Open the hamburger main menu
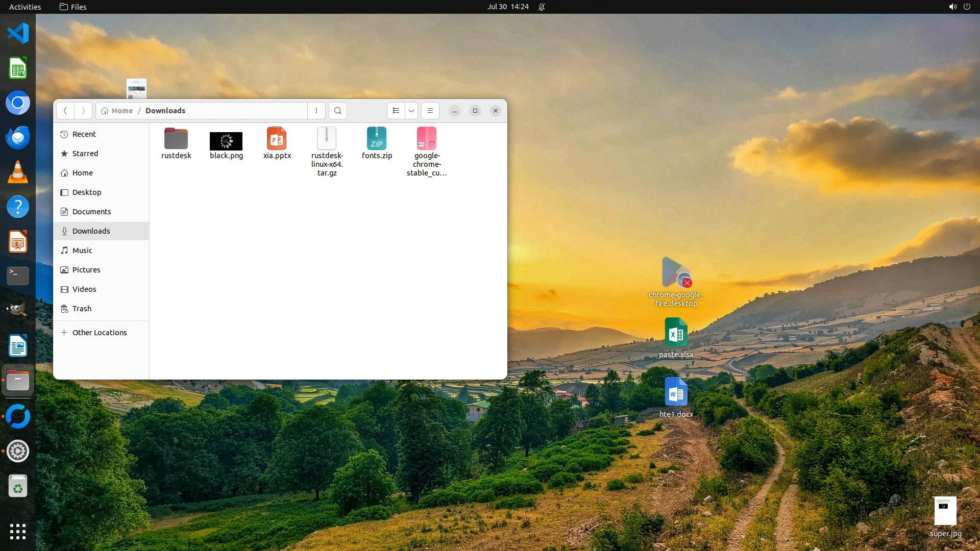The height and width of the screenshot is (551, 980). tap(430, 111)
